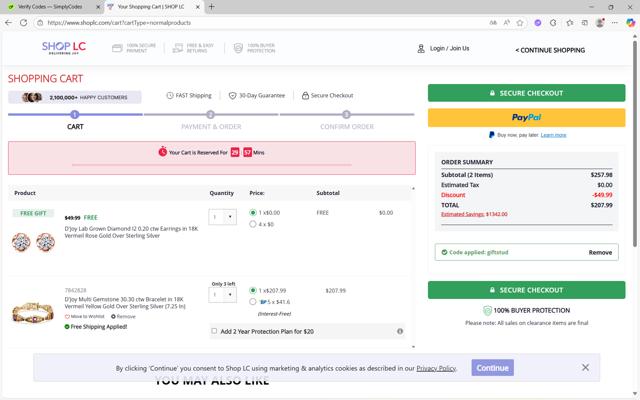Open PayPal Learn more link
640x400 pixels.
[x=553, y=135]
